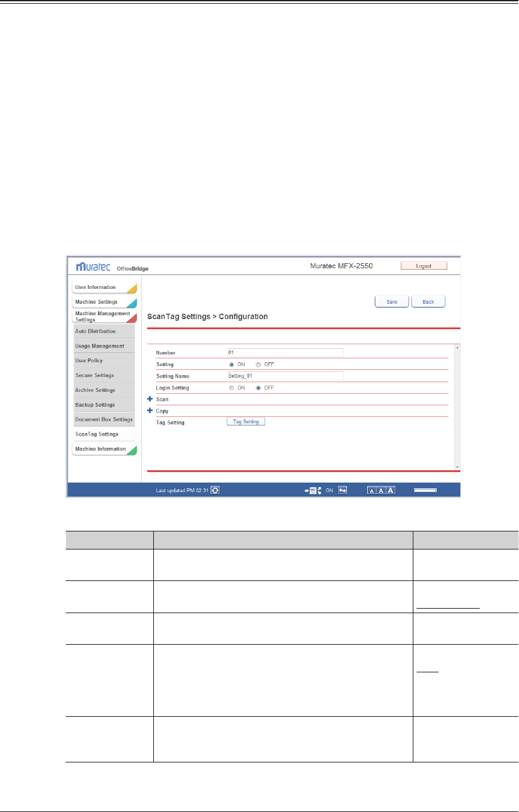Open the Machine Settings tab
The width and height of the screenshot is (519, 812).
pyautogui.click(x=104, y=302)
